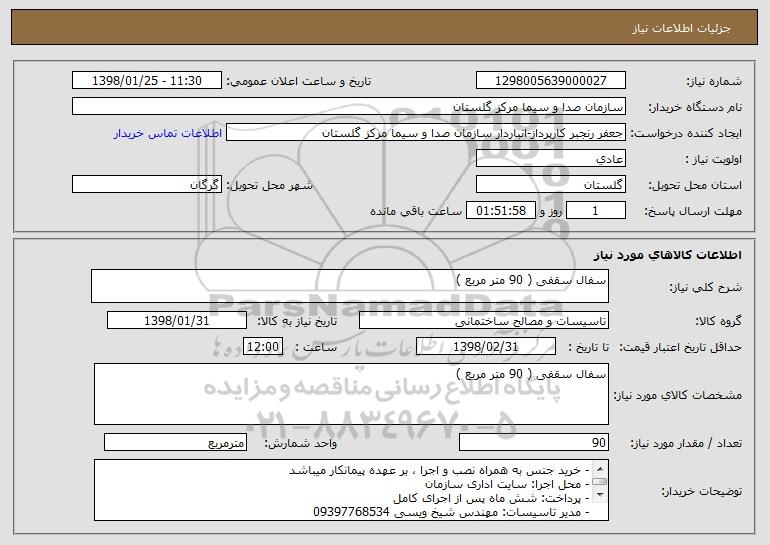Click scroll down arrow in buyer notes
Image resolution: width=770 pixels, height=545 pixels.
click(599, 496)
